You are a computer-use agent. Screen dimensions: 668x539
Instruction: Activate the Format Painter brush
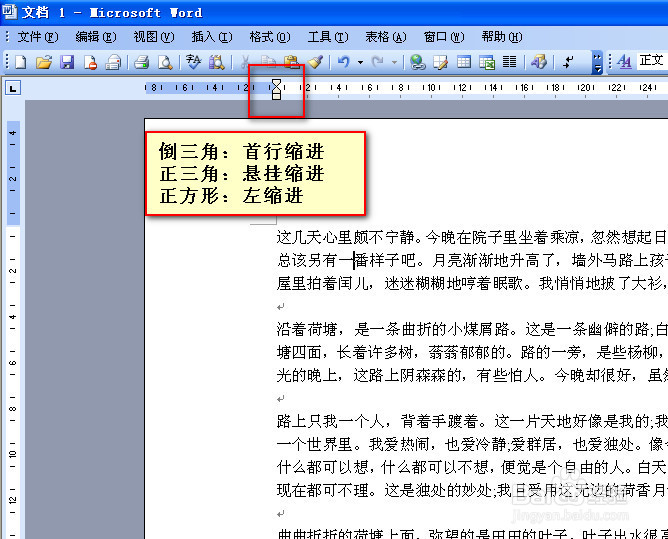(316, 62)
